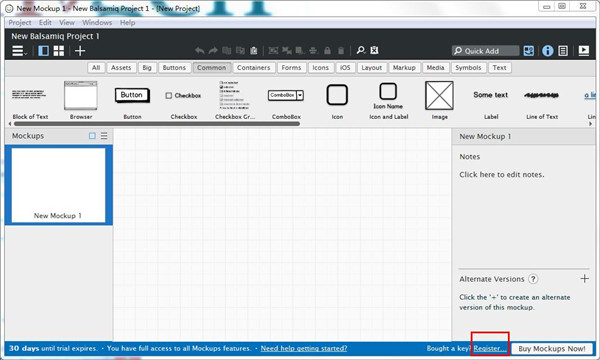Screen dimensions: 600x360
Task: Click the lock icon in toolbar
Action: [327, 50]
